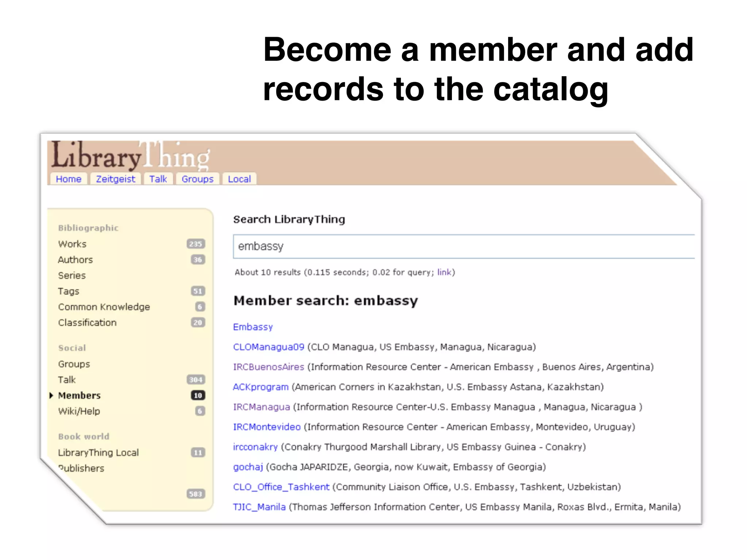Click the Authors count badge 36
The height and width of the screenshot is (560, 747).
(198, 260)
